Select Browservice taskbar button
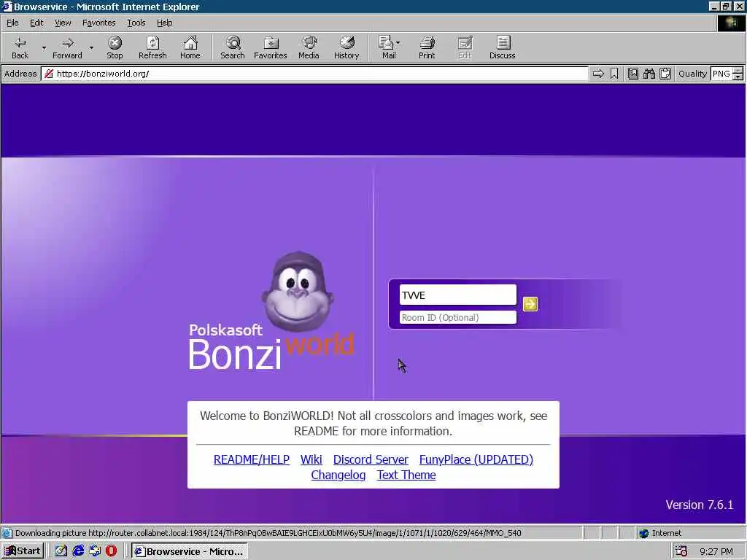 (x=190, y=551)
